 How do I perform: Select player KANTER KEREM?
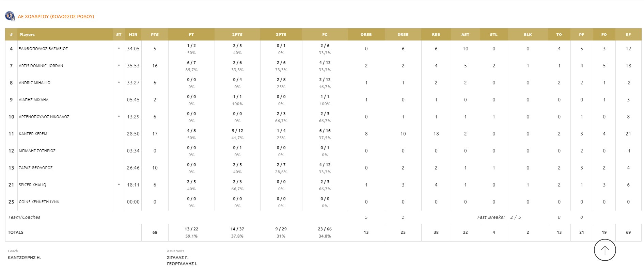(33, 134)
